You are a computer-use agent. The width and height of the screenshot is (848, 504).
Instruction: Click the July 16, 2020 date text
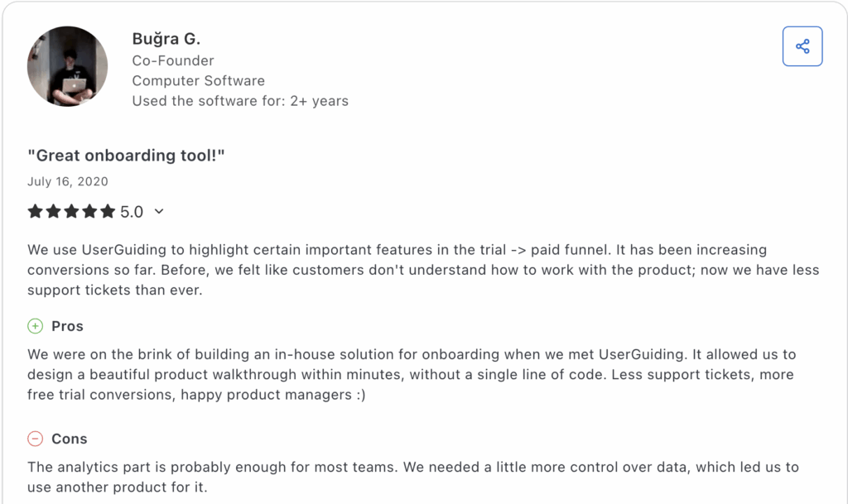68,181
